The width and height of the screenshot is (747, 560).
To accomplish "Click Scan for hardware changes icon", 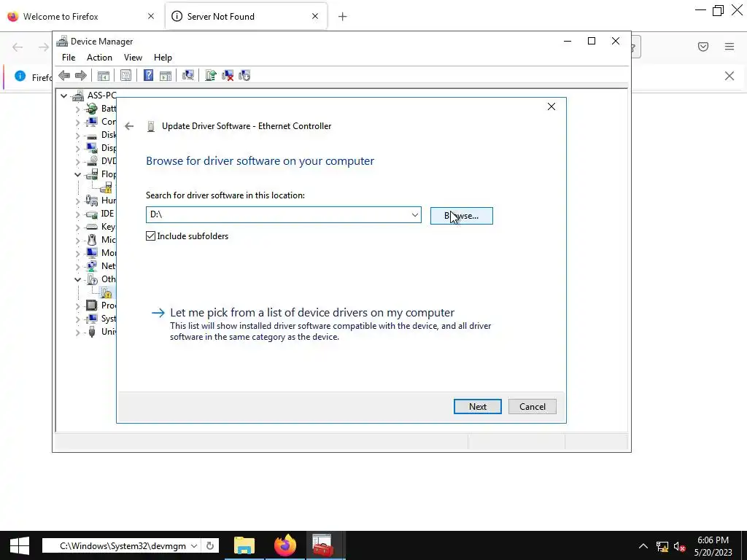I will point(188,75).
